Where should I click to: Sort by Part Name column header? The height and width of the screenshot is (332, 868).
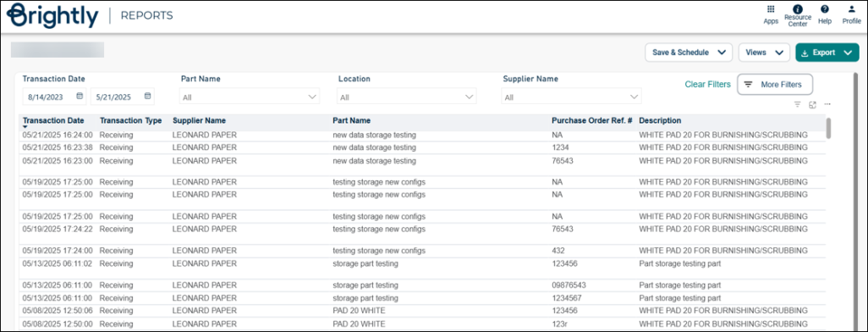pyautogui.click(x=352, y=120)
